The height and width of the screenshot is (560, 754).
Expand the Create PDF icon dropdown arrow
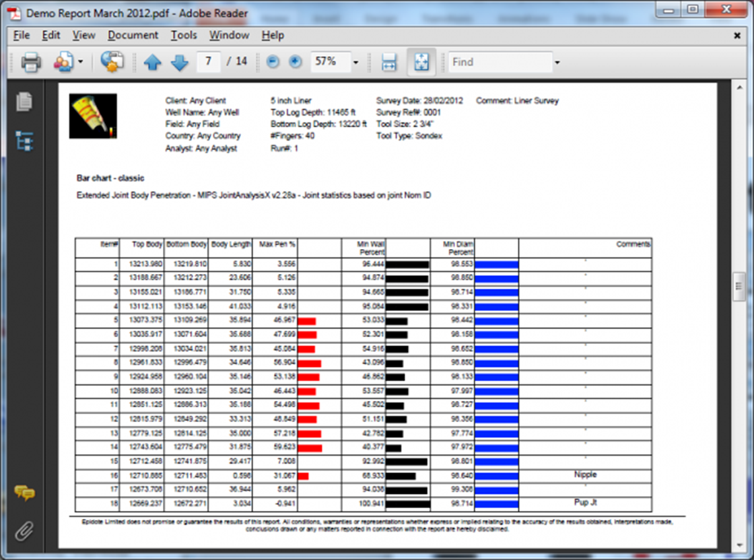pyautogui.click(x=80, y=63)
